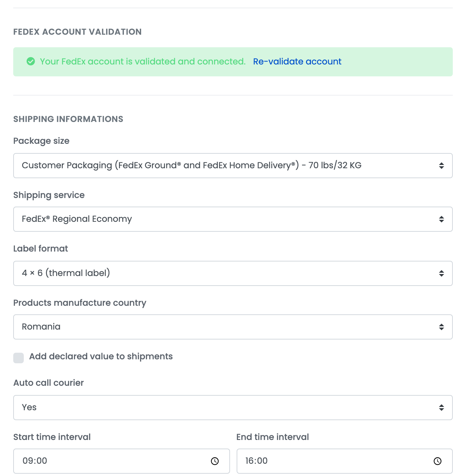Click the 'End time interval' label
This screenshot has width=466, height=476.
coord(273,437)
